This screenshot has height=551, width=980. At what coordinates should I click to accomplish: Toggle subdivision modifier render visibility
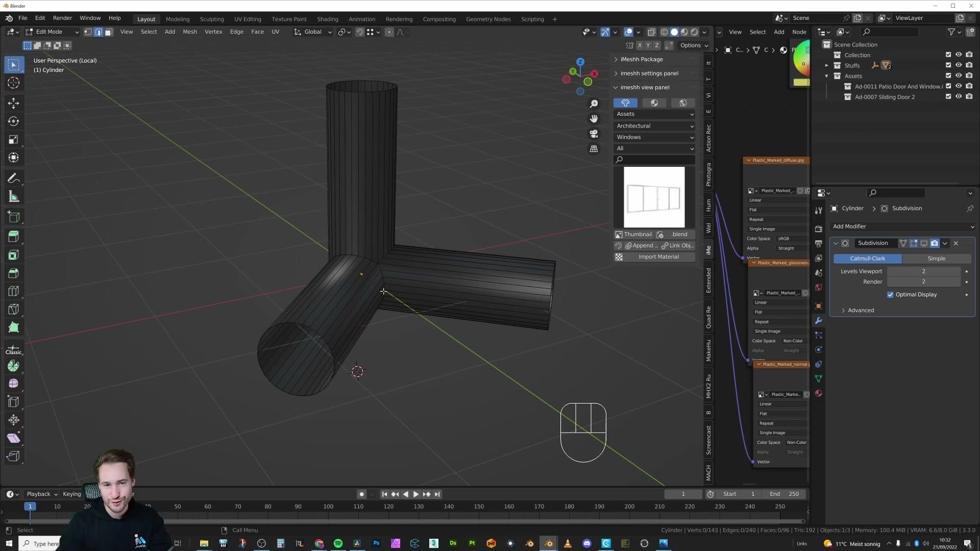point(935,243)
